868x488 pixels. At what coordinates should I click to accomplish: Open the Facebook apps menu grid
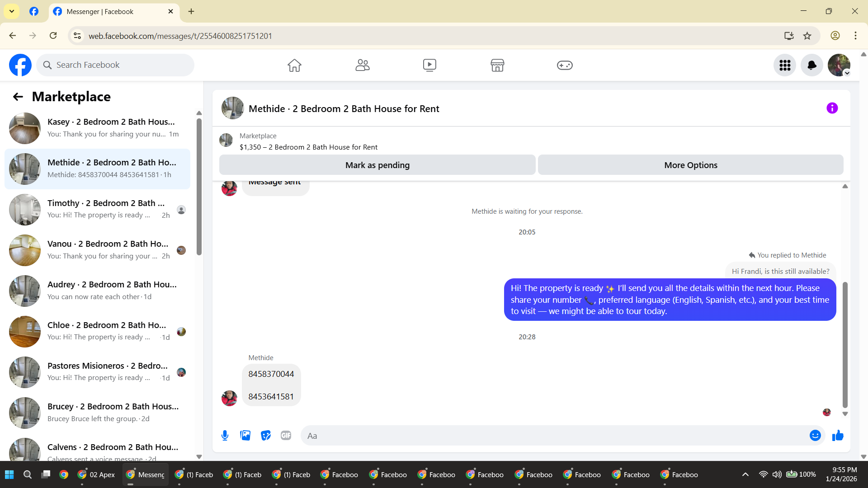click(x=785, y=66)
